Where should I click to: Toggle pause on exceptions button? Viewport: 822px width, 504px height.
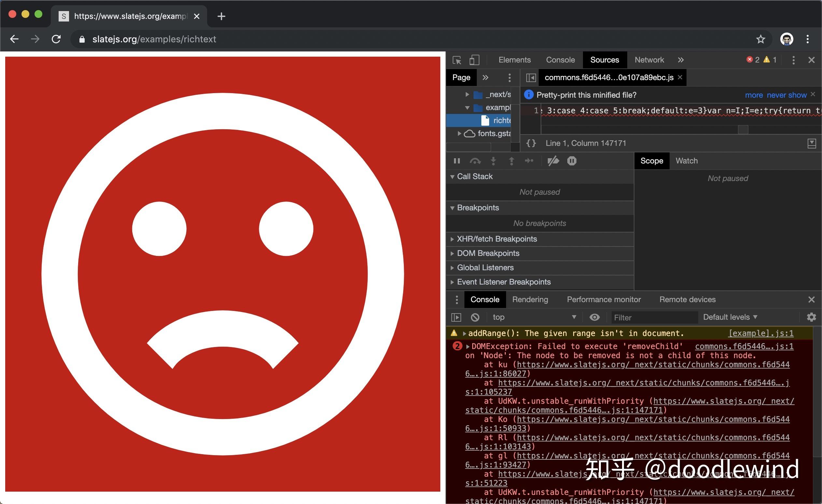click(572, 161)
